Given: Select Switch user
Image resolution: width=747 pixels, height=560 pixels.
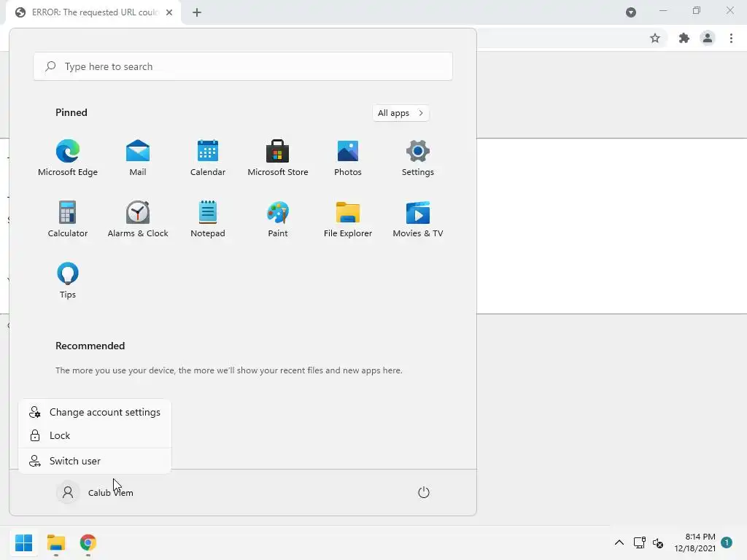Looking at the screenshot, I should 95,461.
